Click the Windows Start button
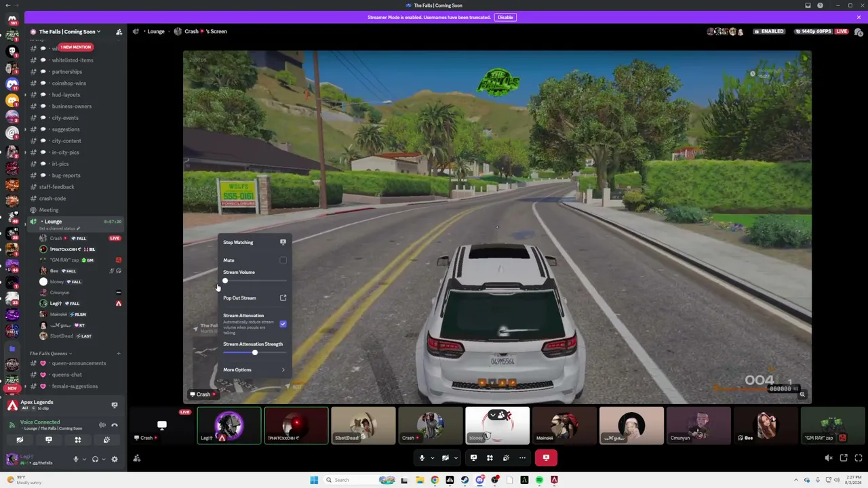Viewport: 868px width, 488px height. click(x=314, y=480)
